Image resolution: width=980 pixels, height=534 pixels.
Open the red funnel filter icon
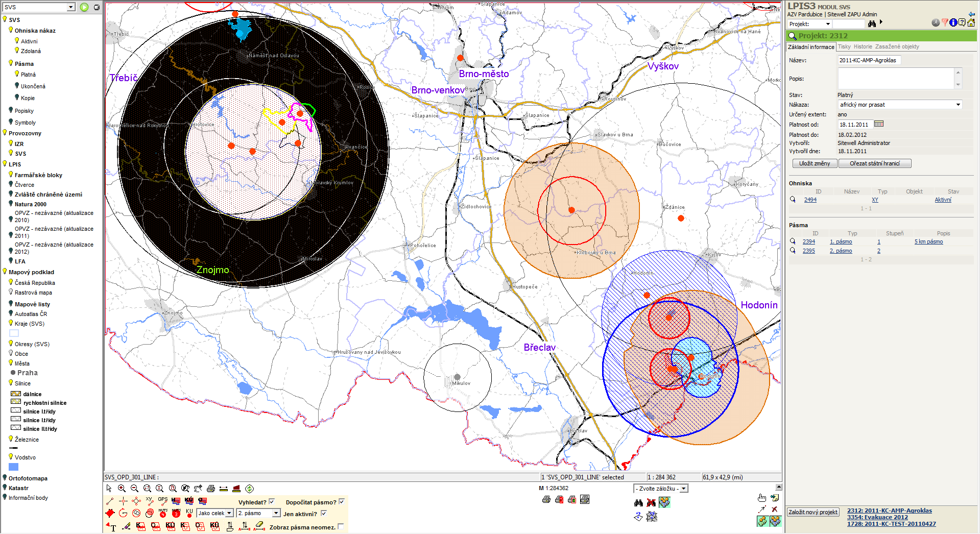pyautogui.click(x=945, y=22)
